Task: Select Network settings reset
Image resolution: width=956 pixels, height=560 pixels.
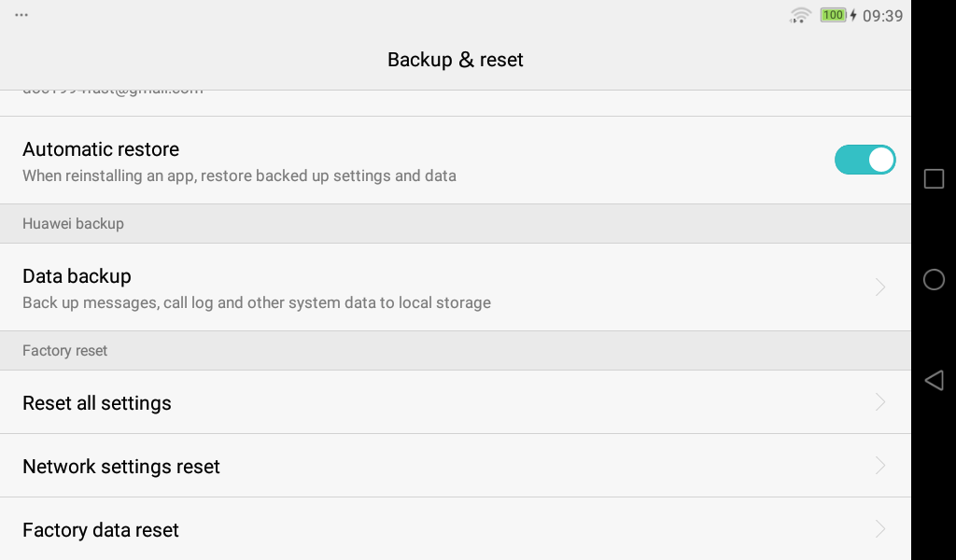Action: pyautogui.click(x=121, y=467)
